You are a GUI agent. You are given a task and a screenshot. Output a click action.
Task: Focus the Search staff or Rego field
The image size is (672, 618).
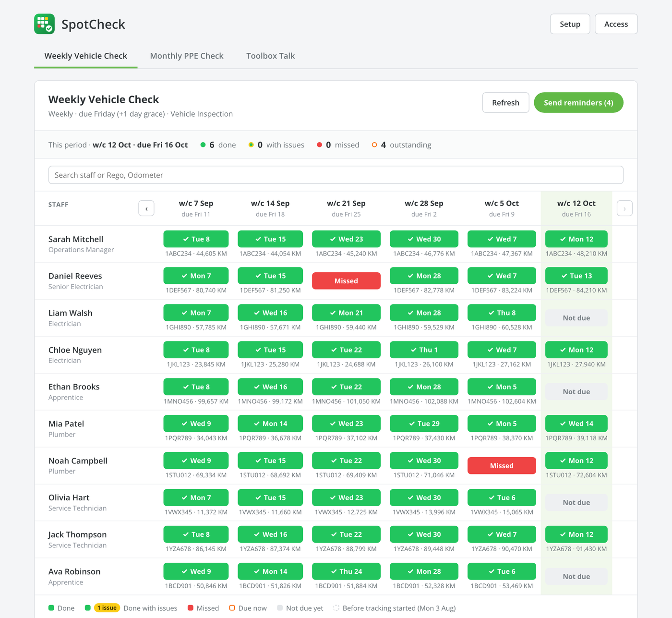click(x=336, y=175)
